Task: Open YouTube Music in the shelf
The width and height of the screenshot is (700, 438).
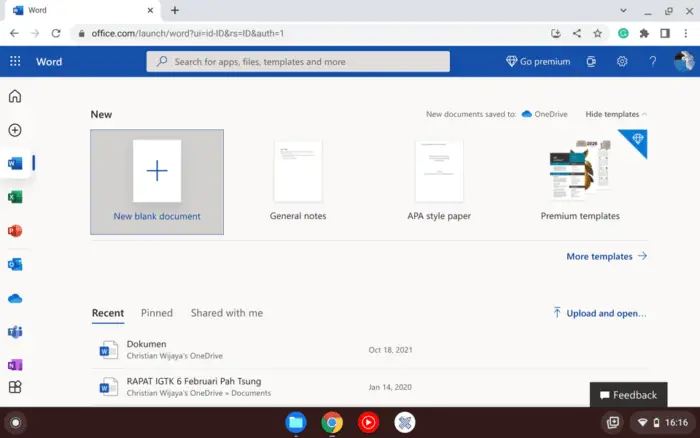Action: pyautogui.click(x=368, y=422)
